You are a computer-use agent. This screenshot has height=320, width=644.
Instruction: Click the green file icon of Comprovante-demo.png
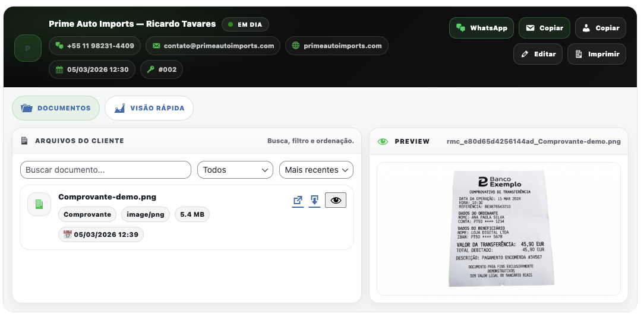(39, 204)
